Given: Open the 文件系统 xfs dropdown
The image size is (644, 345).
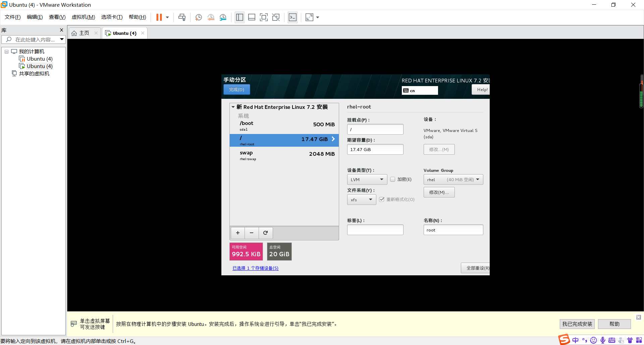Looking at the screenshot, I should (361, 199).
